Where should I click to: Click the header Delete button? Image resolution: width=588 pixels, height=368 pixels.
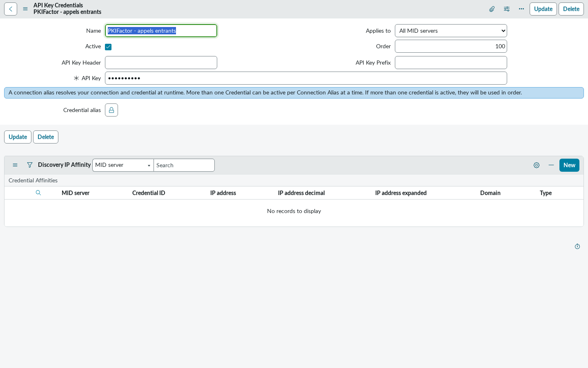(x=571, y=9)
